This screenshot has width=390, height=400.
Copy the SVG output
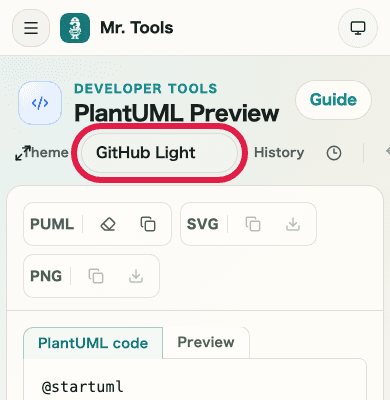click(x=253, y=224)
